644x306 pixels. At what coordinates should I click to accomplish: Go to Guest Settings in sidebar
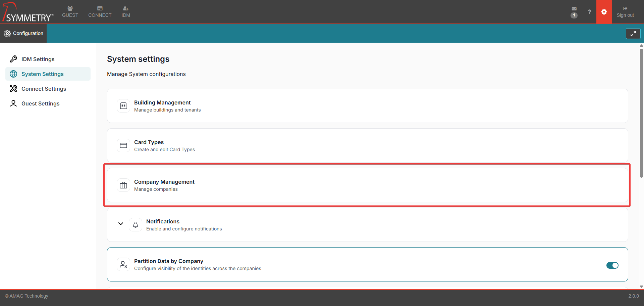point(40,103)
